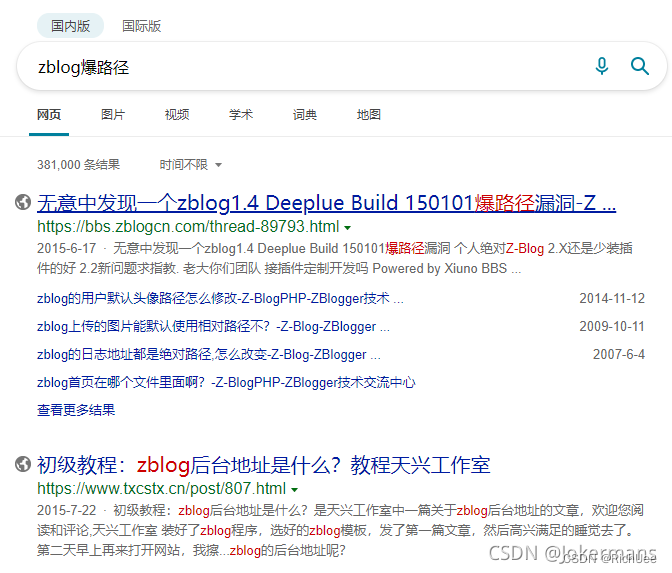Click the date 2014-11-12
The image size is (672, 573).
coord(612,298)
